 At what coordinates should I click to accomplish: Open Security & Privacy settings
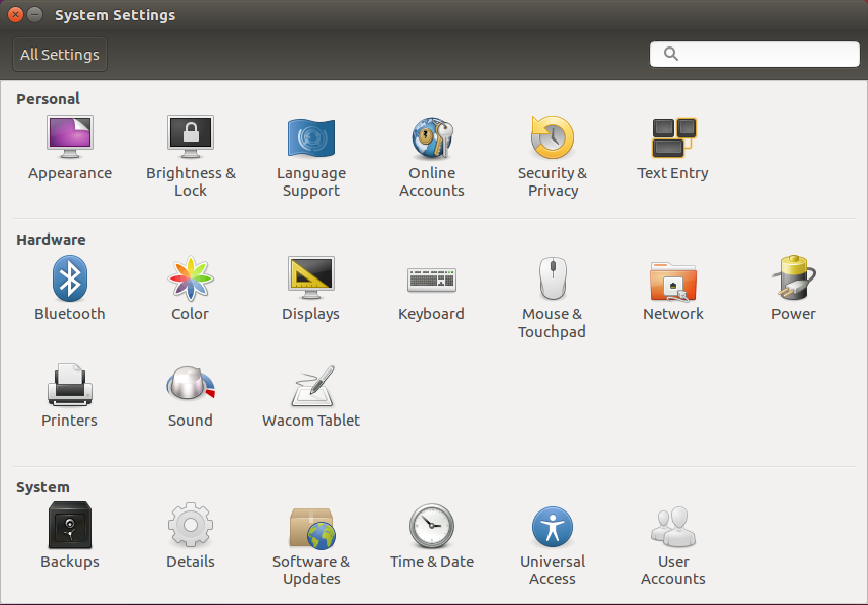click(x=553, y=148)
